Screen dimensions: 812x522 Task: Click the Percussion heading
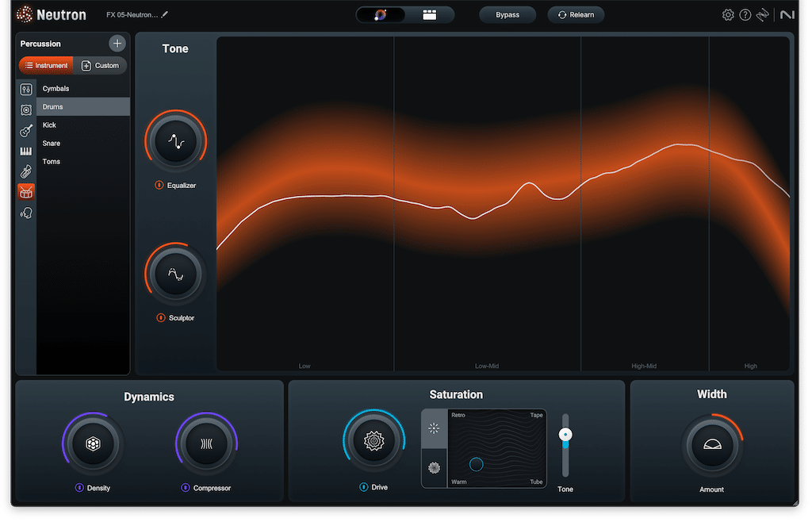coord(40,44)
